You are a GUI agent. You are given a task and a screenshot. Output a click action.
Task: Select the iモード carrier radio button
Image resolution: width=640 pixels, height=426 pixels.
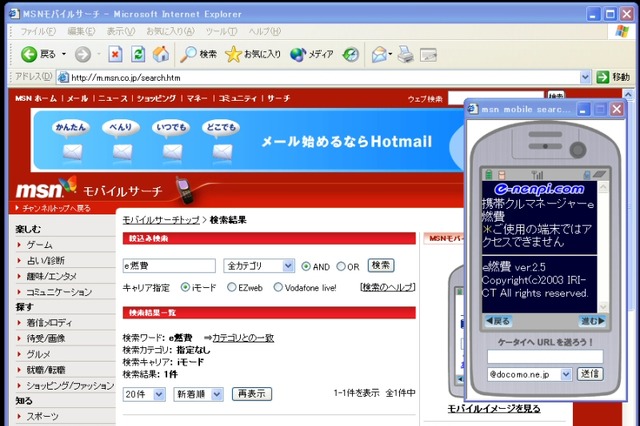point(185,287)
